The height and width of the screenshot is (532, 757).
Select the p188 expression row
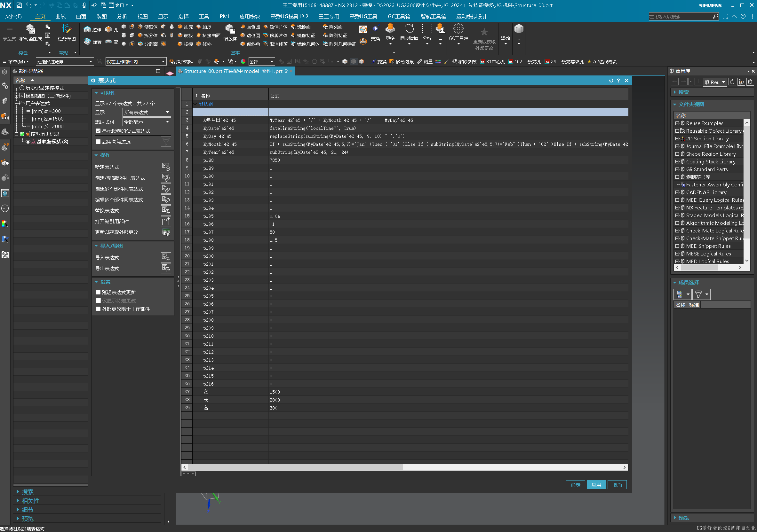point(410,160)
